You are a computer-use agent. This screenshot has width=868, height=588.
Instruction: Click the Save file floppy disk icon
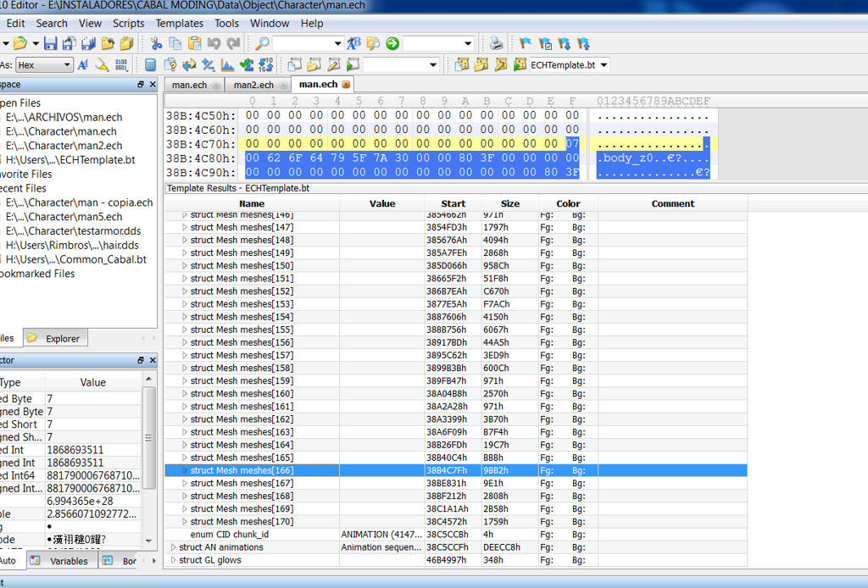[x=51, y=43]
